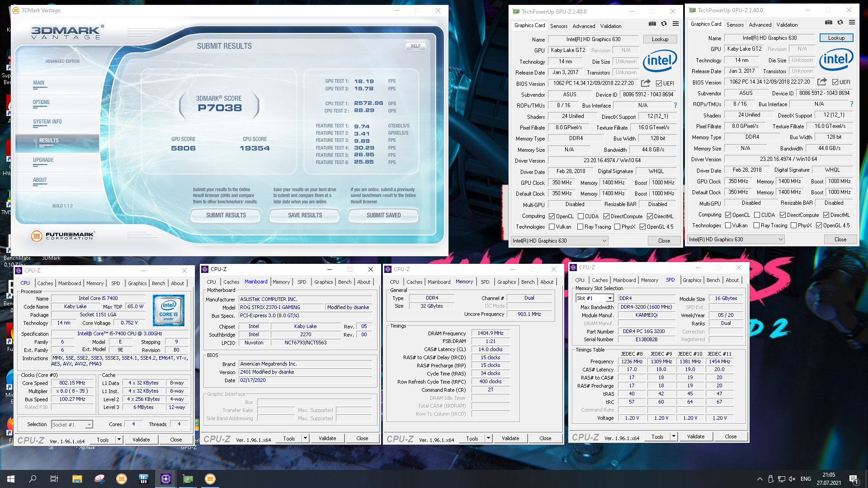Click Futuremark orange logo in 3DMark
Image resolution: width=868 pixels, height=488 pixels.
tap(37, 236)
